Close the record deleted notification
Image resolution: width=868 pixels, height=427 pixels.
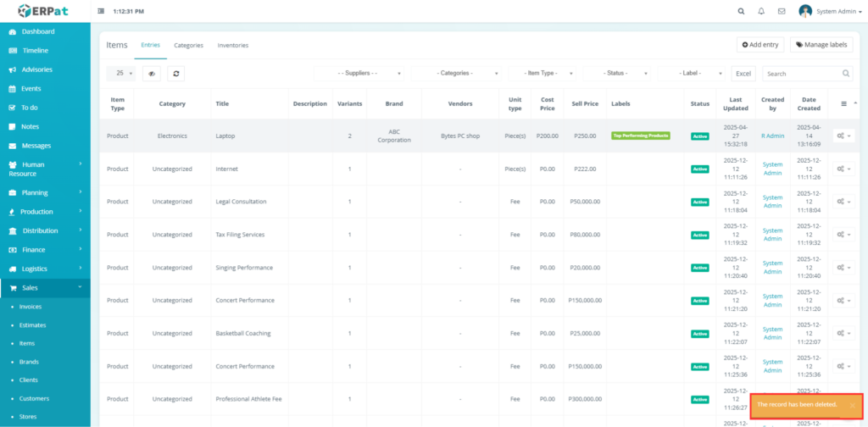pos(852,406)
